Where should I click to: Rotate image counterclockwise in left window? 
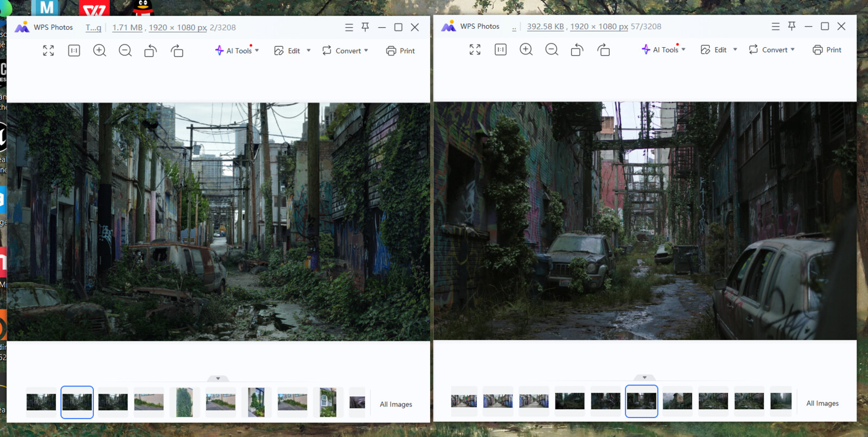click(151, 50)
